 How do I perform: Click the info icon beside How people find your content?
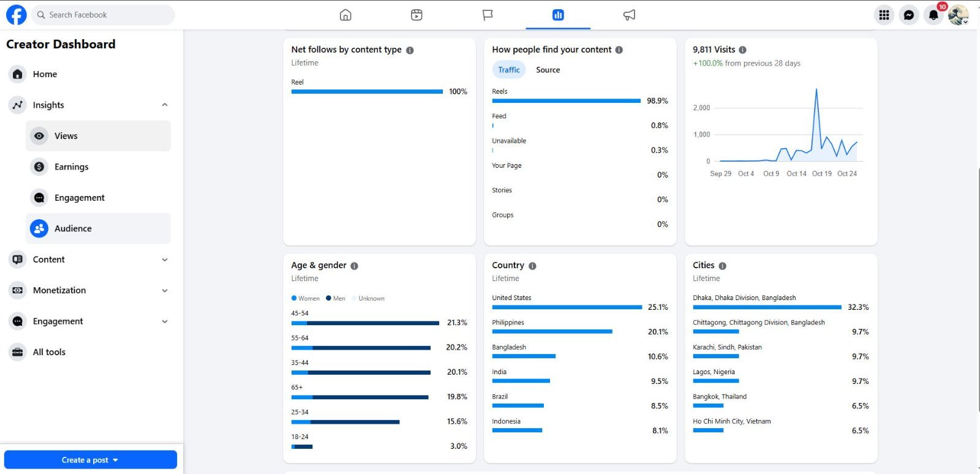click(619, 50)
